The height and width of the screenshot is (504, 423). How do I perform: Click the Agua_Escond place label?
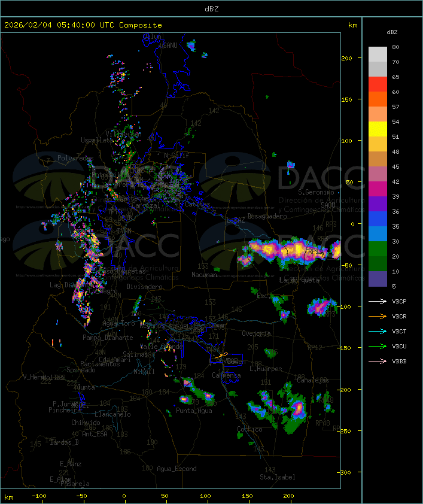click(x=176, y=469)
